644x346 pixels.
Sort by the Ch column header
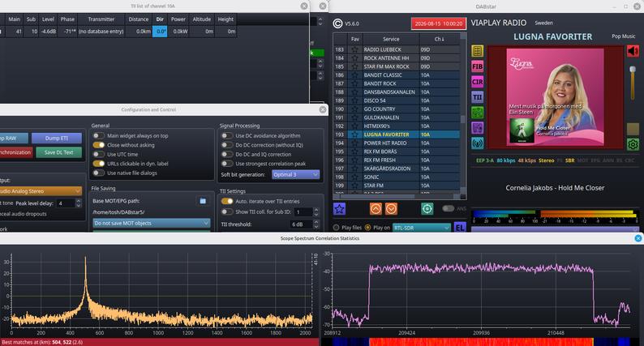(x=439, y=39)
